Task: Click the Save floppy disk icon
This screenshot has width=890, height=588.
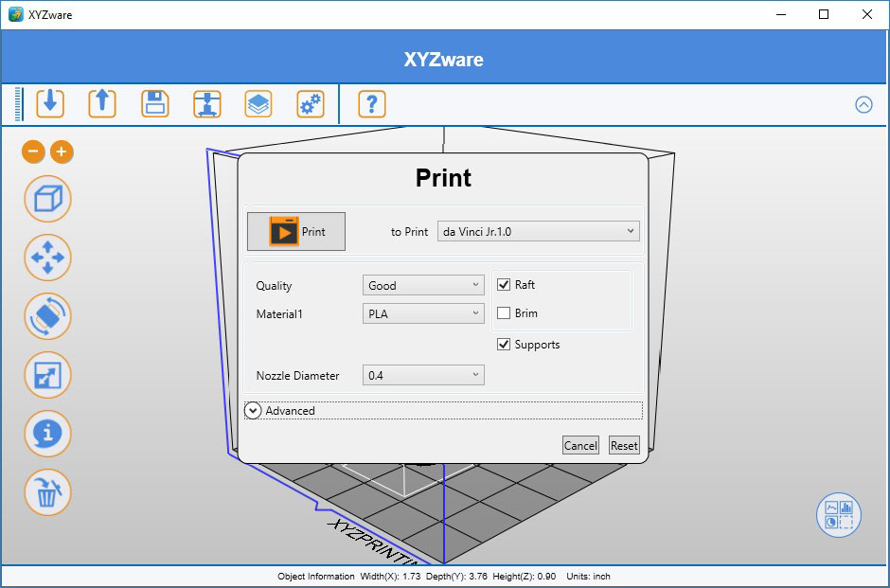Action: tap(155, 104)
